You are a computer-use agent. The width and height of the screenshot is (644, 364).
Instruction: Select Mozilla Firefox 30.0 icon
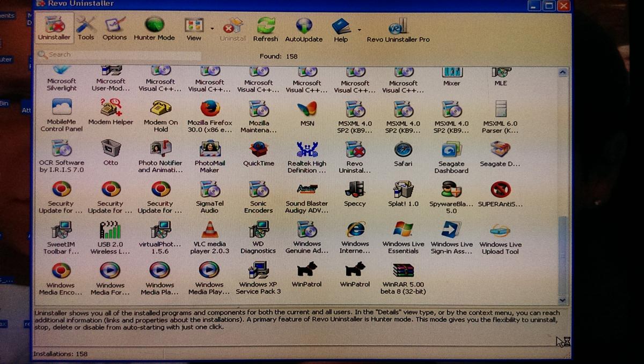(210, 116)
